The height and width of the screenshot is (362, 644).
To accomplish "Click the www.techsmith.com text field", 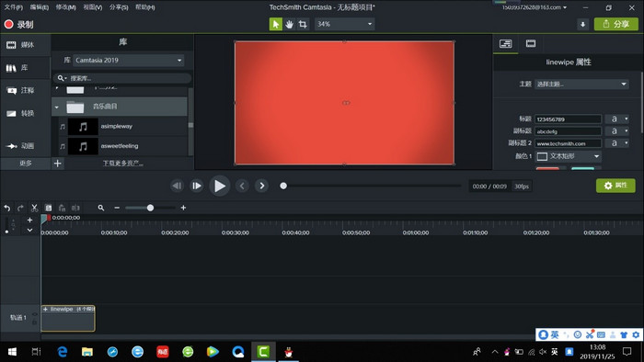I will [x=568, y=143].
